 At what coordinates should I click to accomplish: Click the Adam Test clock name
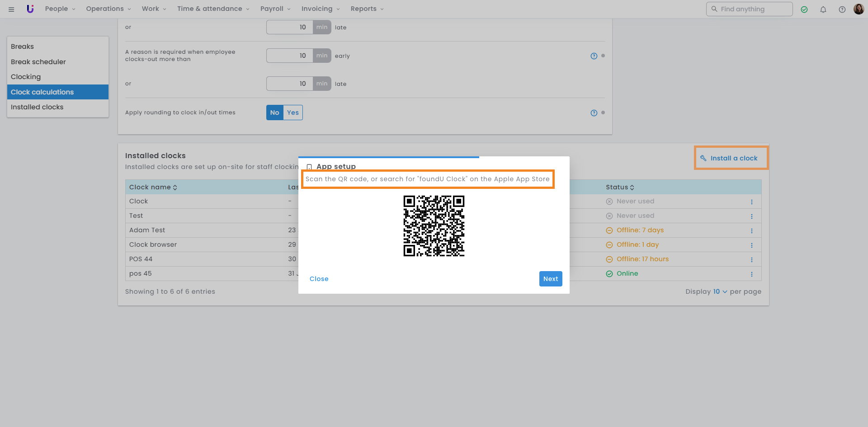coord(147,230)
